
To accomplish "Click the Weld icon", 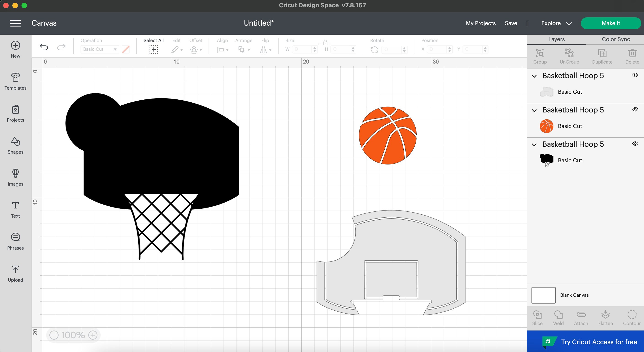I will 558,317.
